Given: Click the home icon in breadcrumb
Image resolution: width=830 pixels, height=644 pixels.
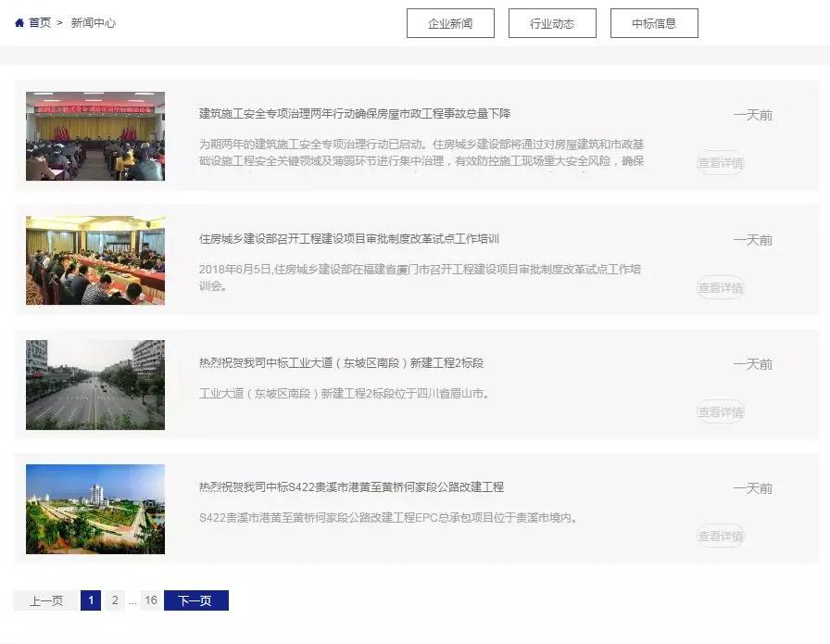Looking at the screenshot, I should pyautogui.click(x=19, y=23).
